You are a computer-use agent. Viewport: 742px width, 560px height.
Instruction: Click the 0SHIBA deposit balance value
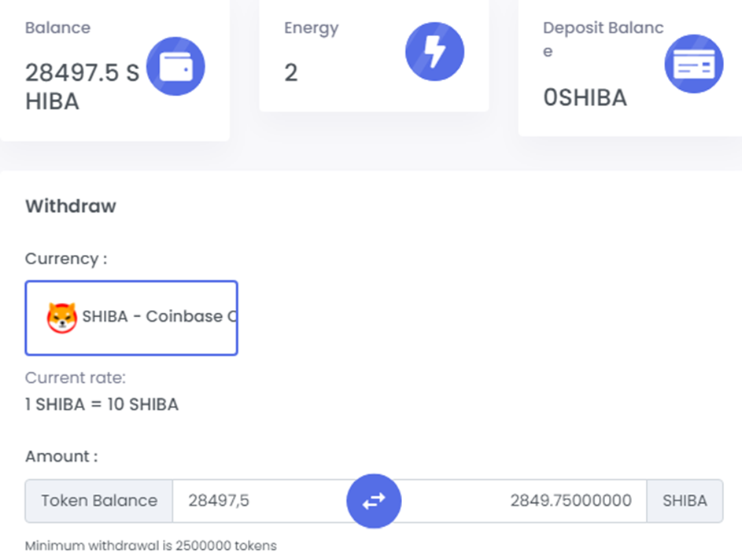(x=585, y=98)
